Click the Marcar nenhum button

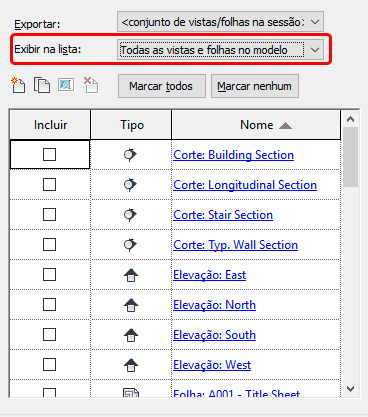[255, 86]
